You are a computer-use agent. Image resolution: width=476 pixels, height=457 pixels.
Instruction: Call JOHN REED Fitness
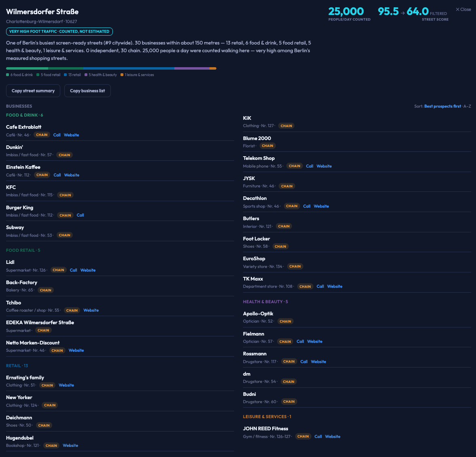(x=318, y=437)
